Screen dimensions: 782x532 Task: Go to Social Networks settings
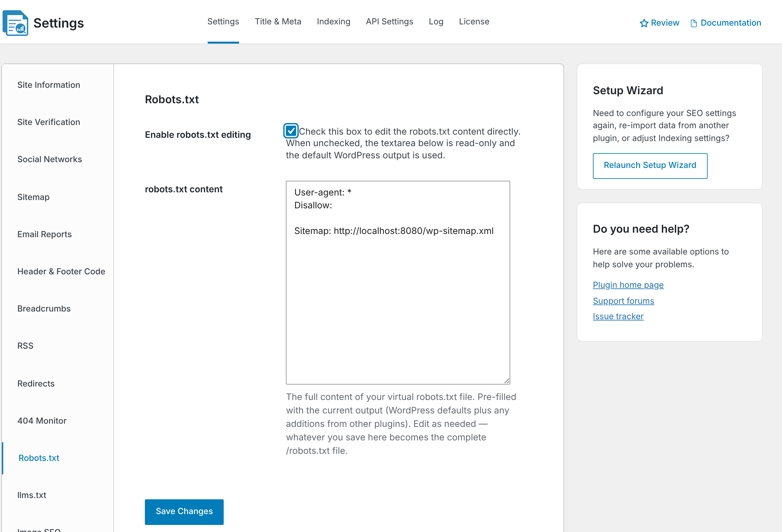pyautogui.click(x=49, y=160)
